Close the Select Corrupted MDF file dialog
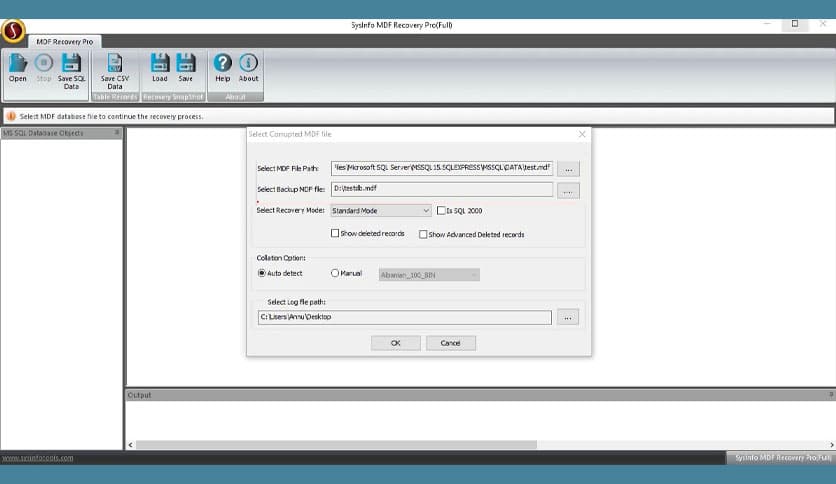 [x=582, y=134]
